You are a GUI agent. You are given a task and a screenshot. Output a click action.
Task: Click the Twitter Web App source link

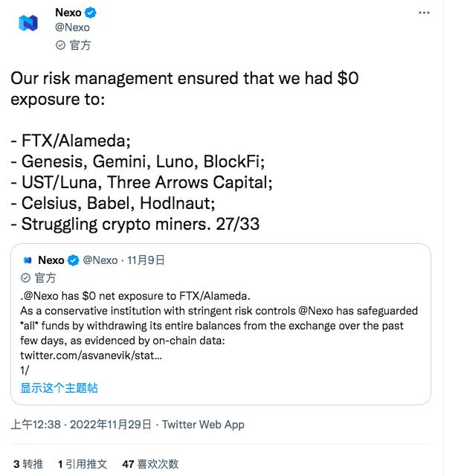(203, 425)
